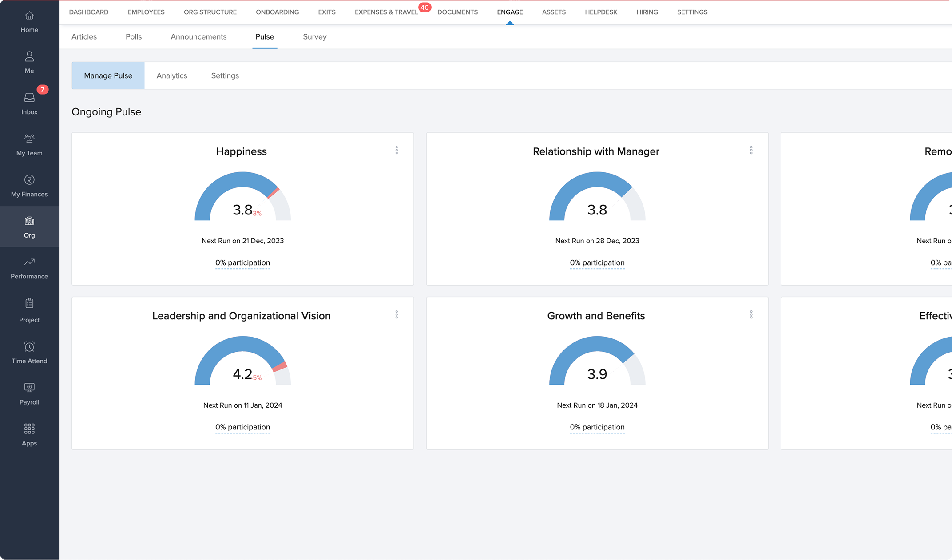The image size is (952, 560).
Task: Open Relationship with Manager card options menu
Action: 751,151
